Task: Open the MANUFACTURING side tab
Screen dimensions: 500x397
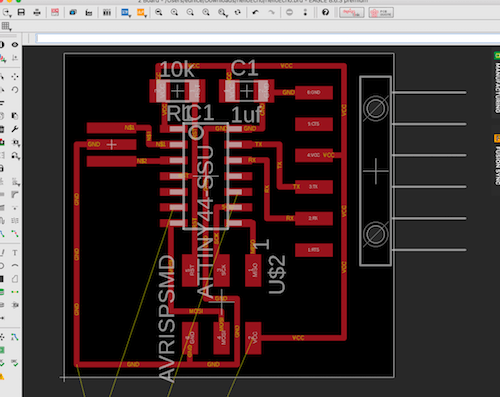Action: tap(497, 84)
